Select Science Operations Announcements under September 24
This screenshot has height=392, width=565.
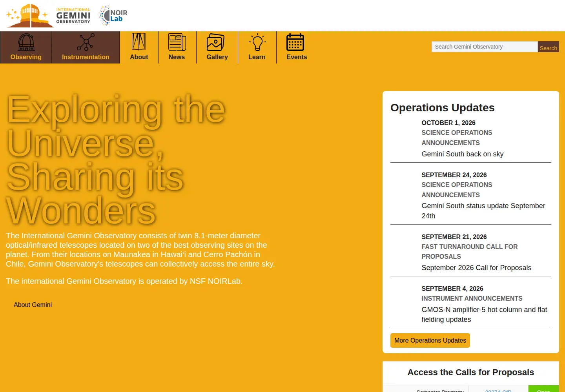(x=457, y=190)
